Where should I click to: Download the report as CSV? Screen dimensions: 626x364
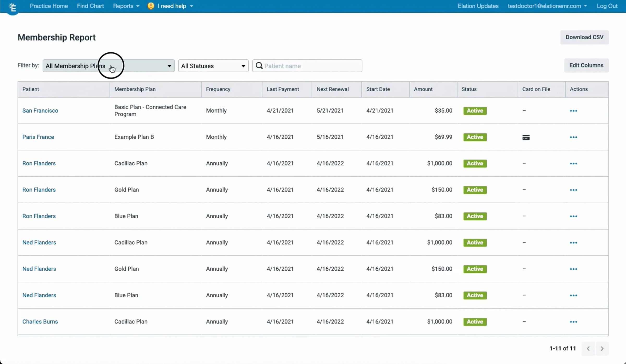[584, 37]
